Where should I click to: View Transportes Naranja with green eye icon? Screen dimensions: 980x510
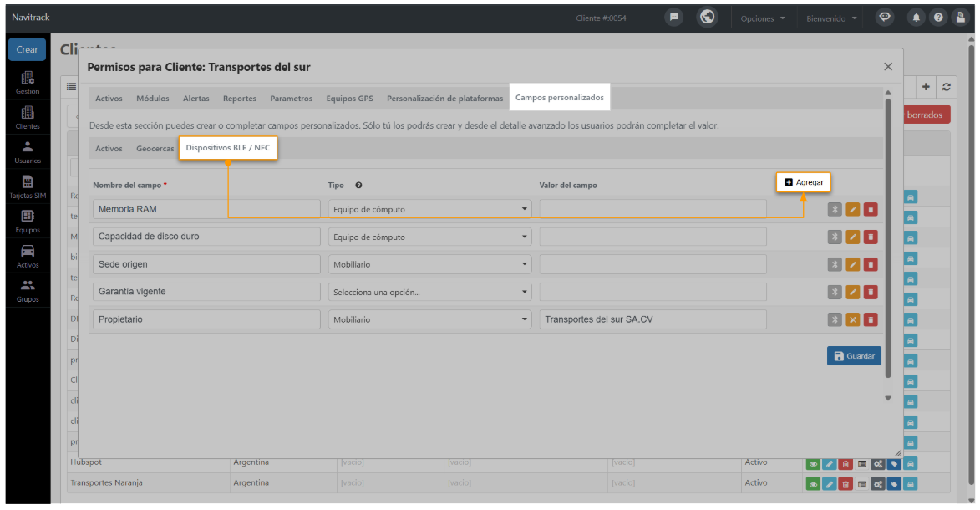813,484
